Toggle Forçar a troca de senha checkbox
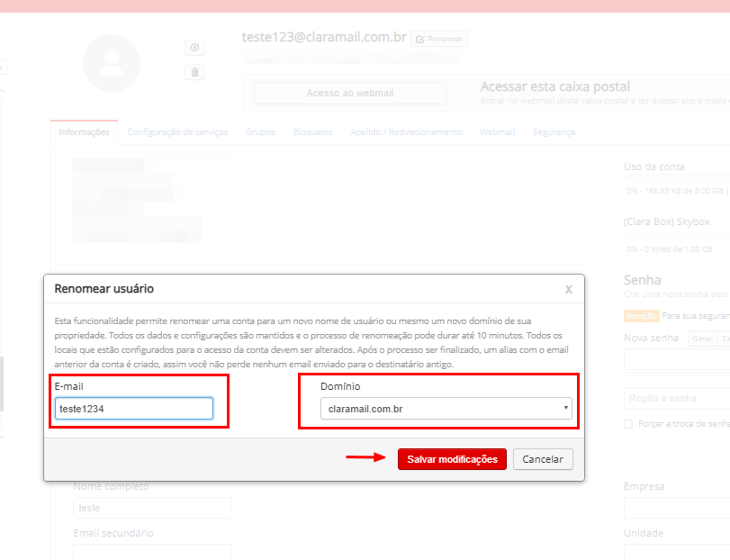 click(628, 423)
